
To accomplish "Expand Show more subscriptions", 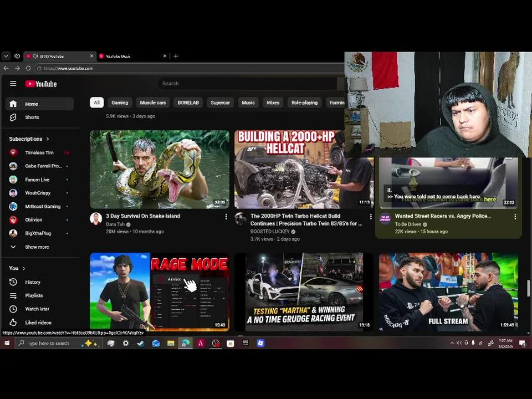I will coord(39,247).
